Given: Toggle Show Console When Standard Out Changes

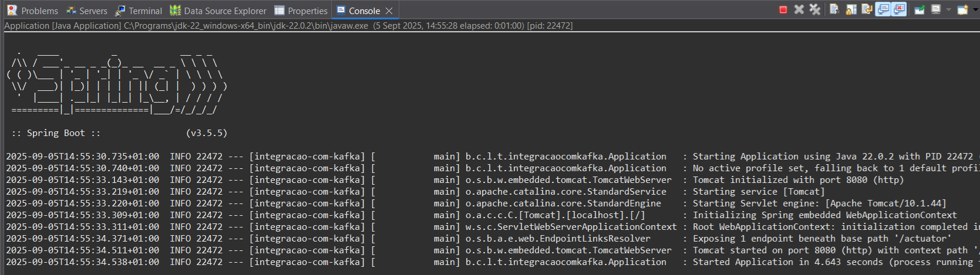Looking at the screenshot, I should point(883,9).
